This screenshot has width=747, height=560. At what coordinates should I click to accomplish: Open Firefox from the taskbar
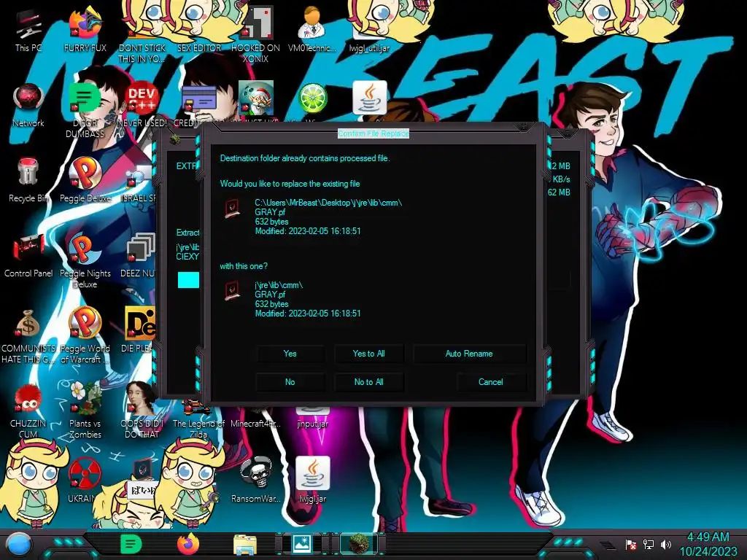pyautogui.click(x=187, y=544)
